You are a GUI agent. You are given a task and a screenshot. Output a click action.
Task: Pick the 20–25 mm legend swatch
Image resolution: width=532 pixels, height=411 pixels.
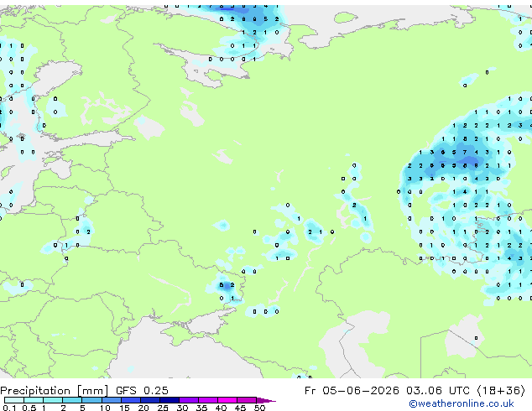(x=150, y=400)
